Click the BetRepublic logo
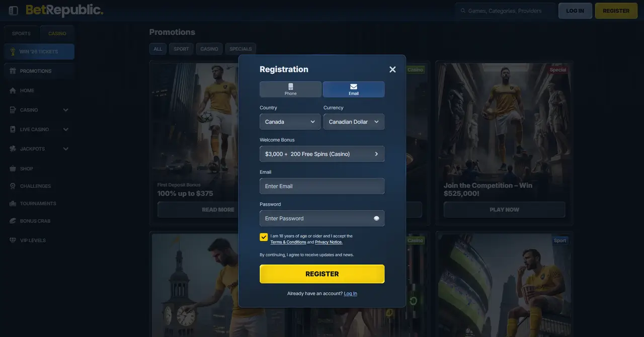Viewport: 644px width, 337px height. tap(64, 11)
